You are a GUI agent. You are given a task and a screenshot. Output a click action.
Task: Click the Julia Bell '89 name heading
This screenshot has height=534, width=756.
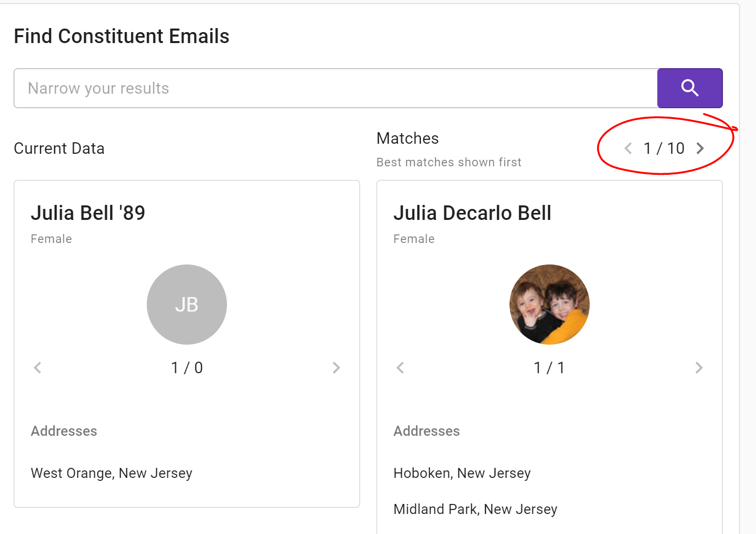[88, 213]
